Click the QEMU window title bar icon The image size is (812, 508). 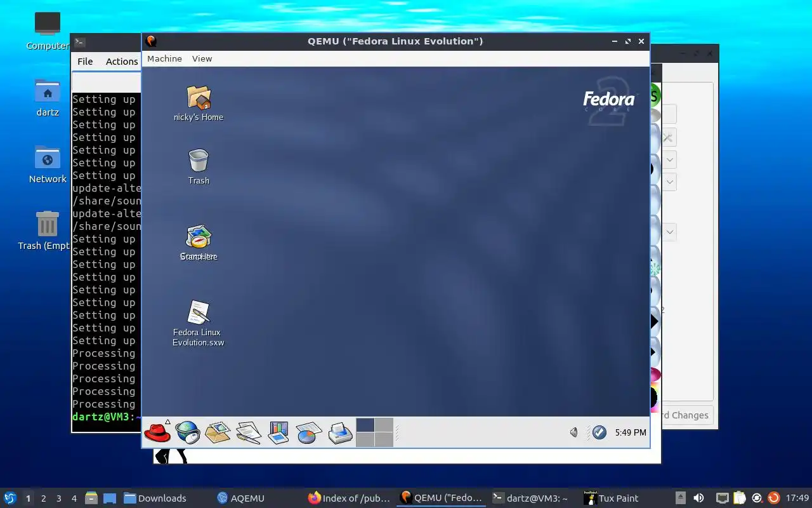[151, 41]
